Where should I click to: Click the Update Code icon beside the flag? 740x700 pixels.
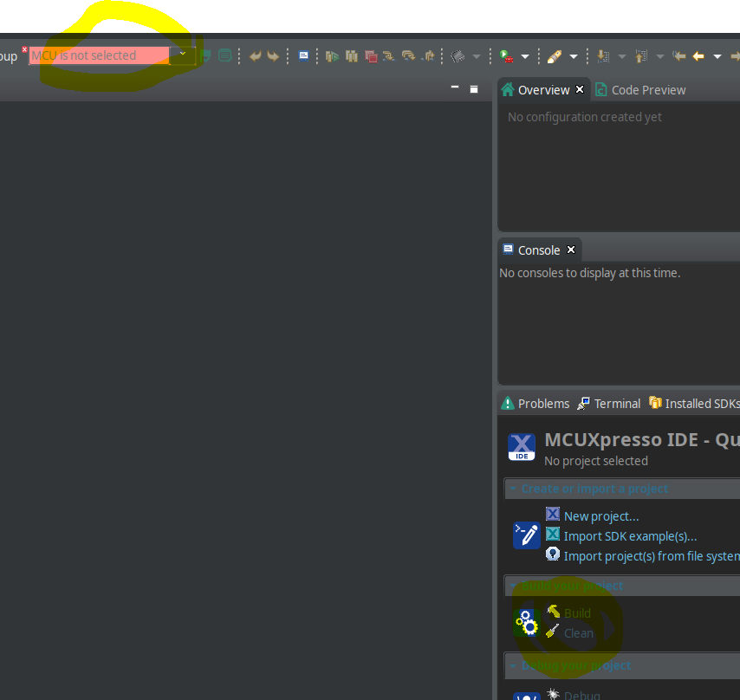[225, 56]
